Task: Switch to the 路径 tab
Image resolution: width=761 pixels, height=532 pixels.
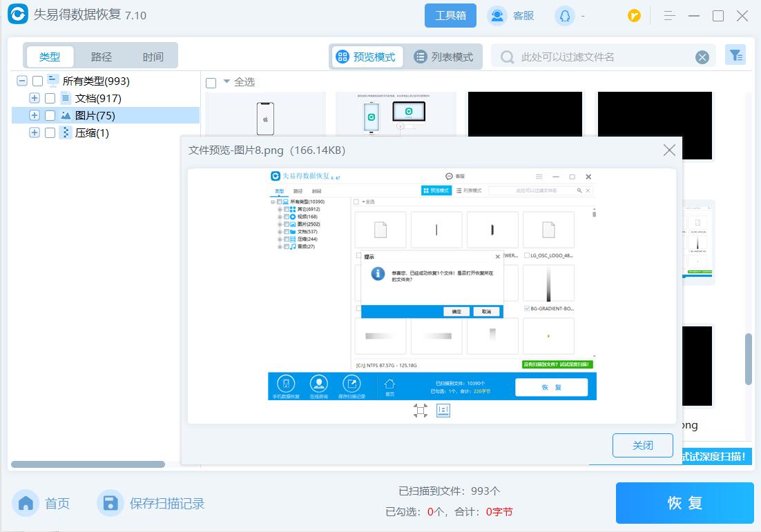Action: pos(101,57)
